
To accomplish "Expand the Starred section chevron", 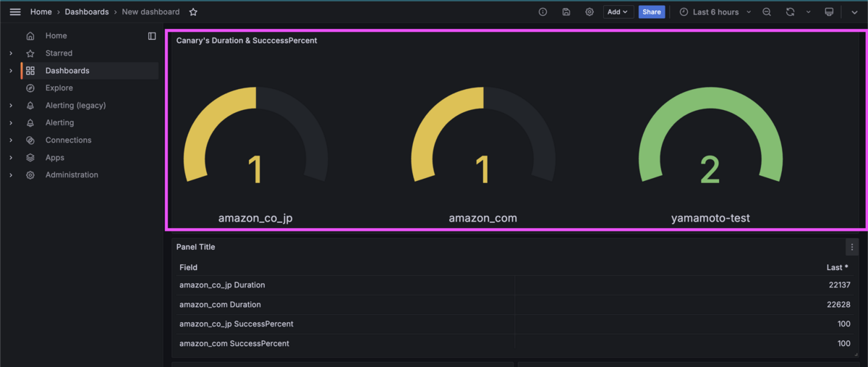I will (x=11, y=53).
